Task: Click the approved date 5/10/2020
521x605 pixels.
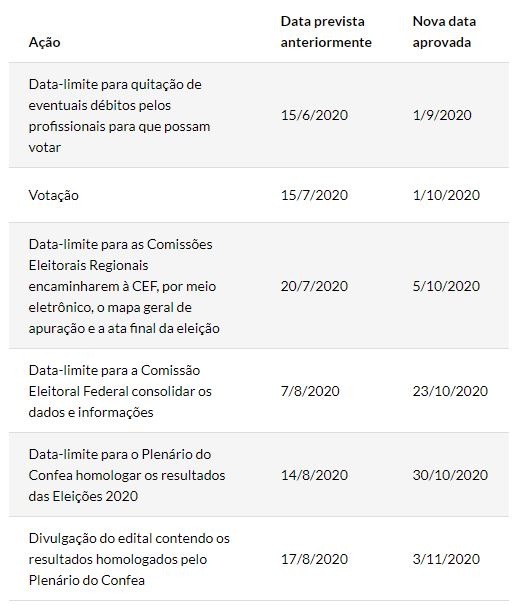Action: 446,286
